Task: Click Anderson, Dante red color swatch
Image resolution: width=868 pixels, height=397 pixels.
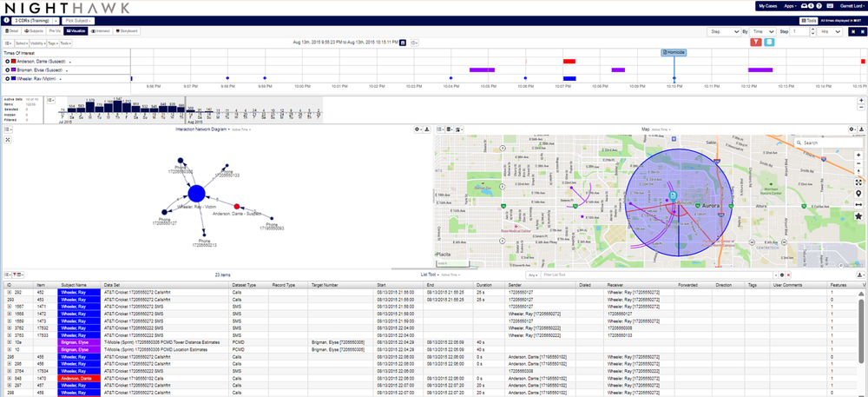Action: pos(13,62)
